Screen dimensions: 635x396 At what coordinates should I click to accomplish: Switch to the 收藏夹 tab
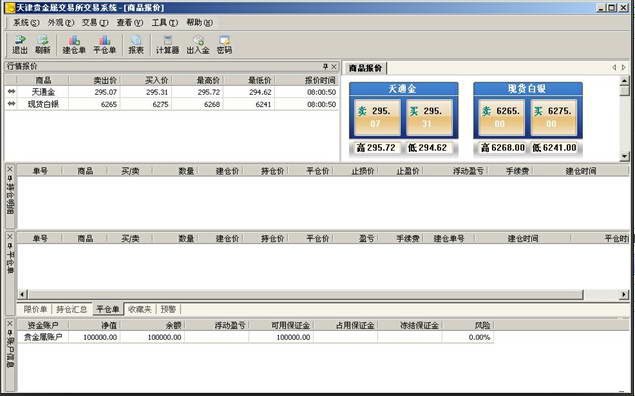(140, 309)
